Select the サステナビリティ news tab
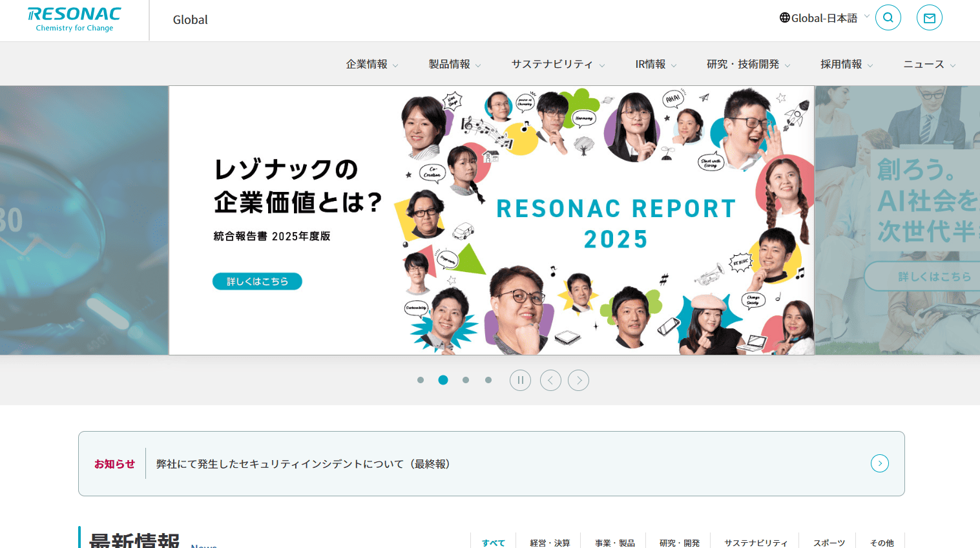The image size is (980, 548). 756,542
